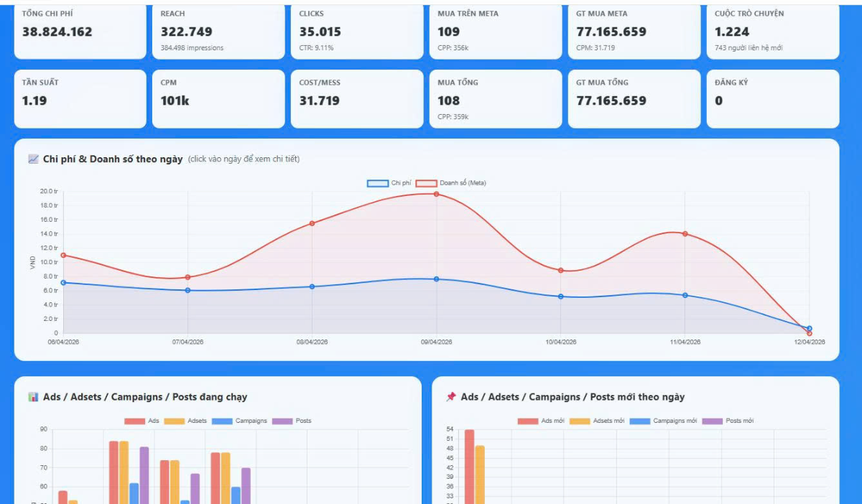Click the MUA TRÊN META card title
Image resolution: width=862 pixels, height=504 pixels.
pyautogui.click(x=468, y=14)
